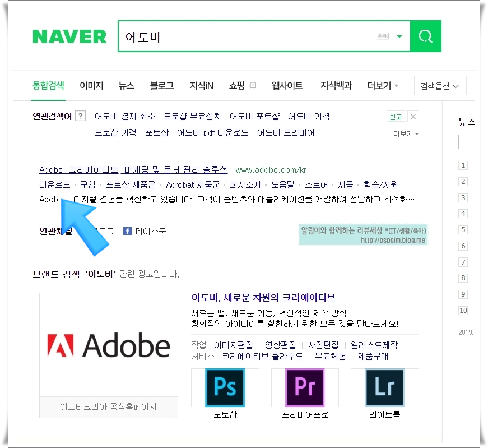This screenshot has height=448, width=488.
Task: Open the 지식iN tab
Action: coord(201,85)
